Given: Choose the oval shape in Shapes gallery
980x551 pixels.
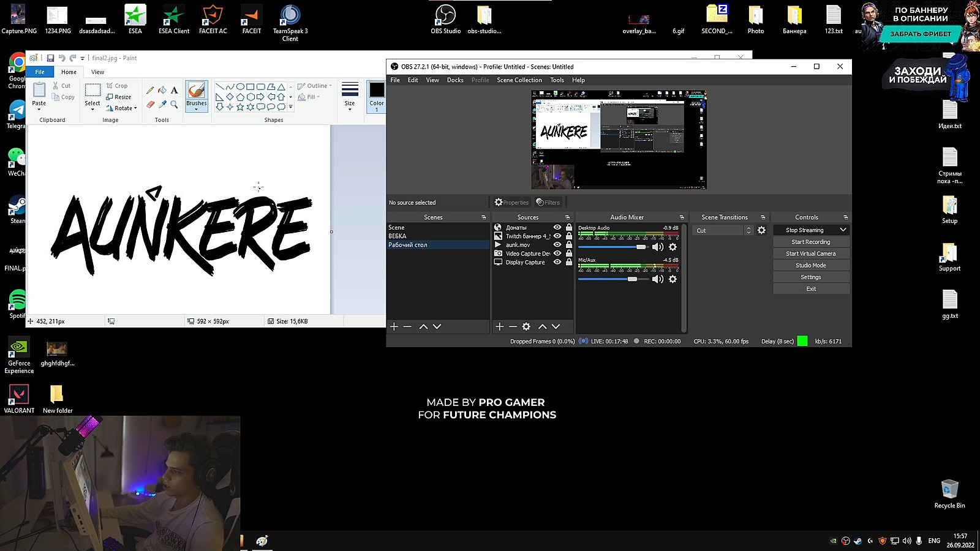Looking at the screenshot, I should [x=240, y=87].
